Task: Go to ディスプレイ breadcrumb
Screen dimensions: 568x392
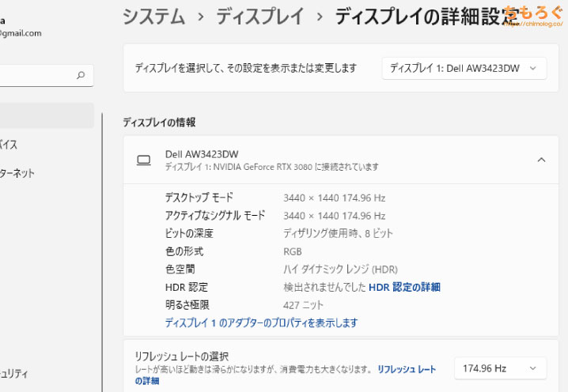Action: click(x=259, y=17)
